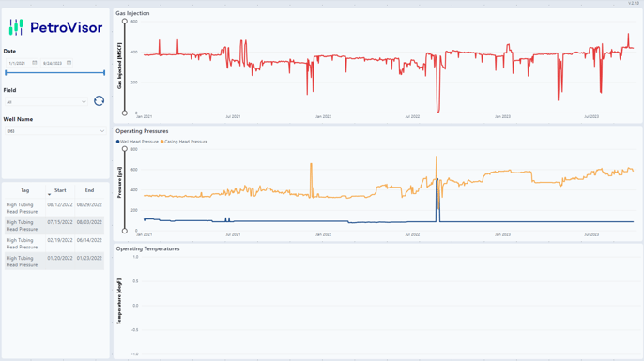Toggle the Casing Head Pressure legend item

pyautogui.click(x=184, y=142)
